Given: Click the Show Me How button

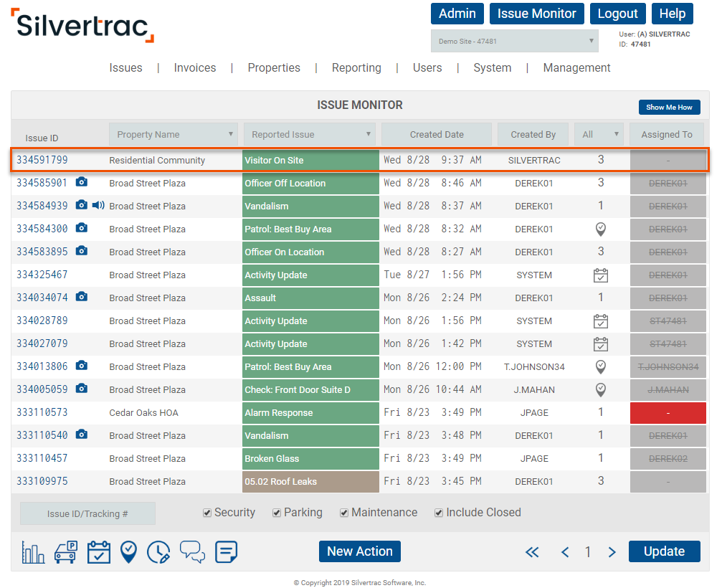Looking at the screenshot, I should tap(669, 107).
